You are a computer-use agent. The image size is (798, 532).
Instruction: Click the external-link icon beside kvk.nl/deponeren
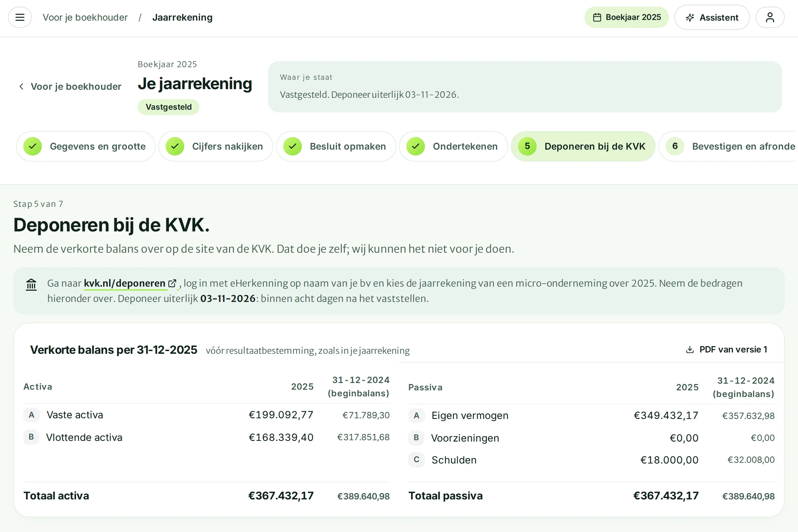[x=172, y=283]
